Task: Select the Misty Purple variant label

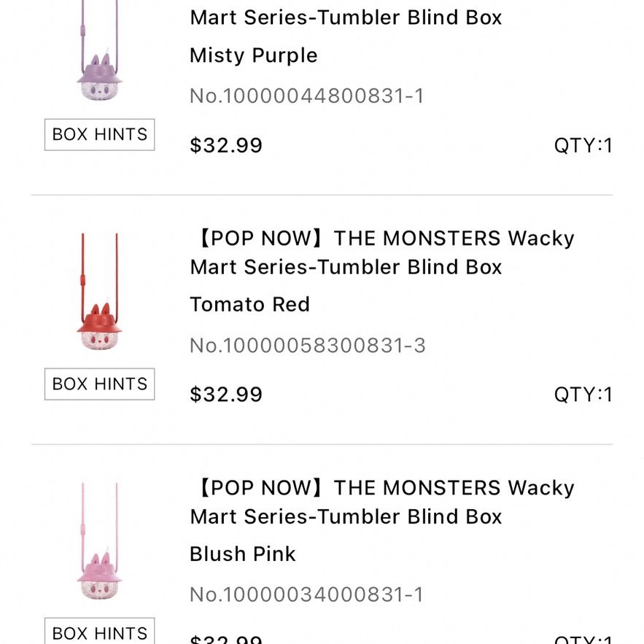Action: click(x=253, y=55)
